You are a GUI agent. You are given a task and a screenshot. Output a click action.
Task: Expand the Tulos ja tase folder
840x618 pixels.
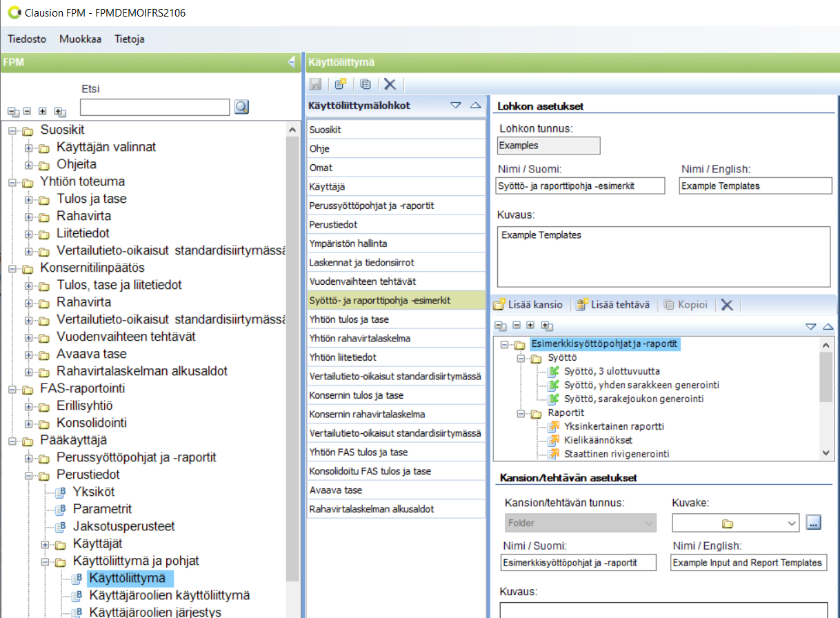pyautogui.click(x=28, y=199)
